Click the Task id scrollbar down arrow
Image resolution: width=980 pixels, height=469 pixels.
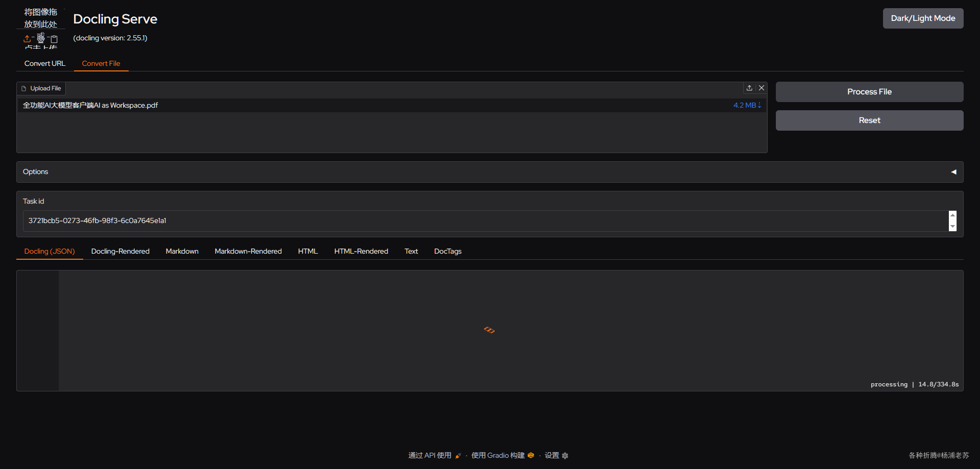[x=952, y=227]
